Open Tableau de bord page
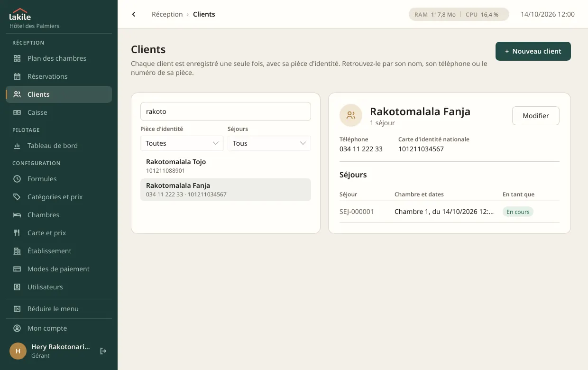The height and width of the screenshot is (370, 588). point(59,146)
